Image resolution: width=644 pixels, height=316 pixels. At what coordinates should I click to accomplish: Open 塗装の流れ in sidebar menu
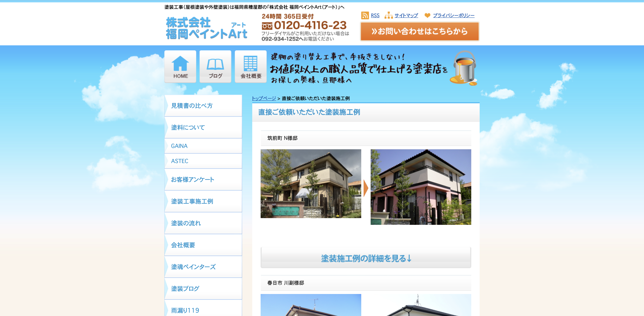point(203,223)
